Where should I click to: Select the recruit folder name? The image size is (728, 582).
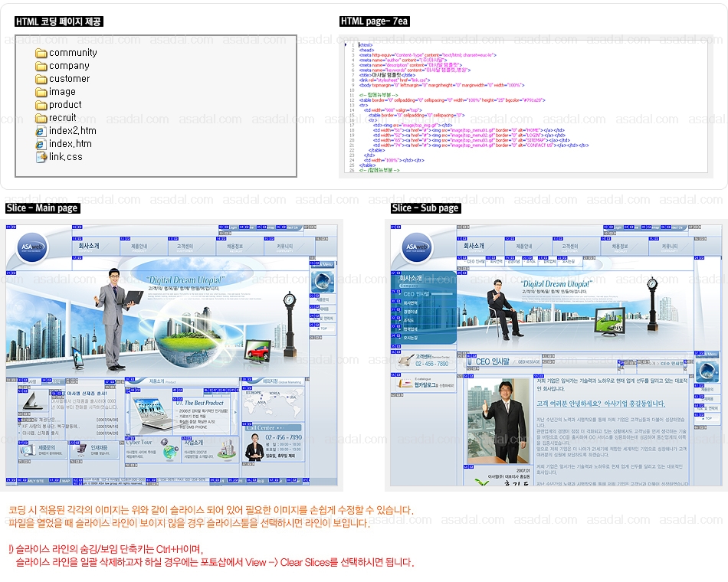coord(63,118)
